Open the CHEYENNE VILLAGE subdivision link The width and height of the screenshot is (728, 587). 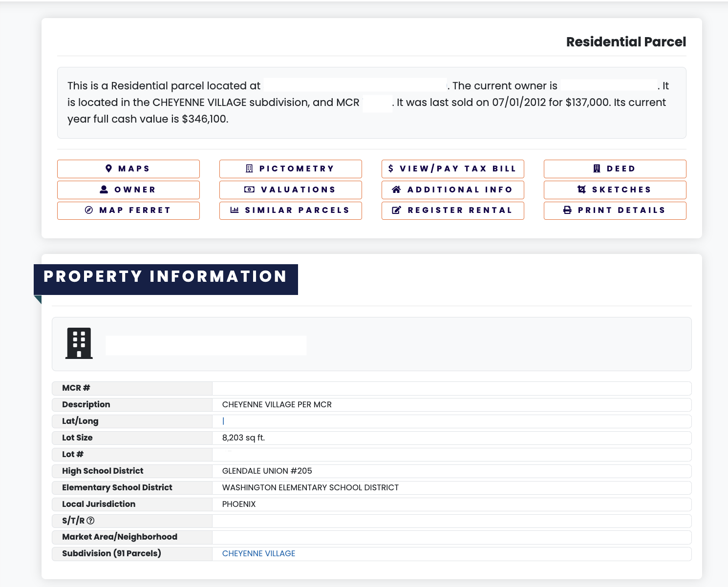click(258, 553)
